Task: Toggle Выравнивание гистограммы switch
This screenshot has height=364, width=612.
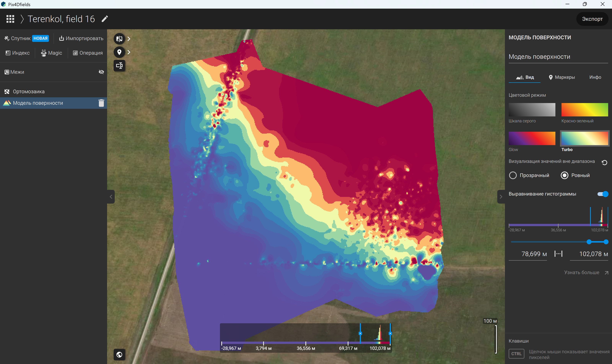Action: [603, 194]
